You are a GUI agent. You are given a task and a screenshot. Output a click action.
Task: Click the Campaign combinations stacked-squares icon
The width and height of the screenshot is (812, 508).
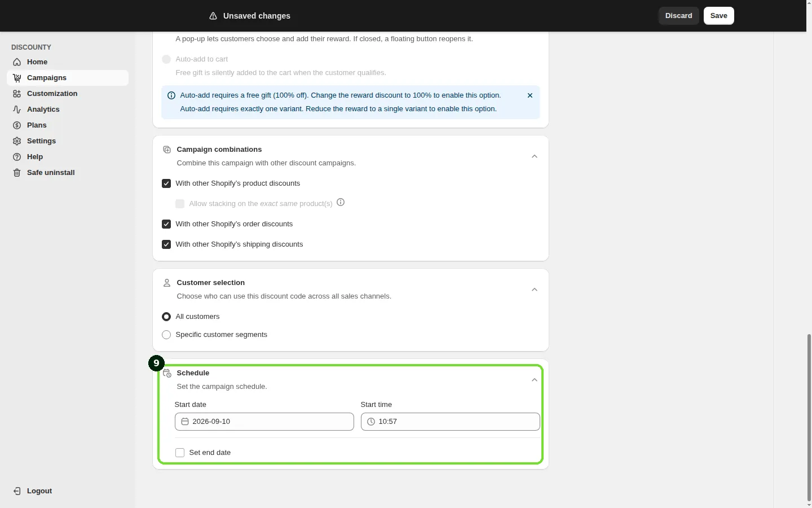[x=167, y=150]
